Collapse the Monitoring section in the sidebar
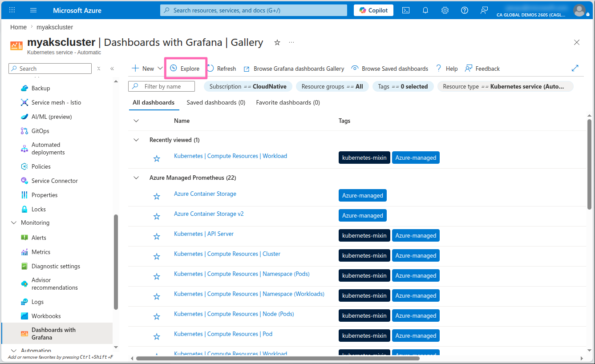Screen dimensions: 595x364 point(13,222)
